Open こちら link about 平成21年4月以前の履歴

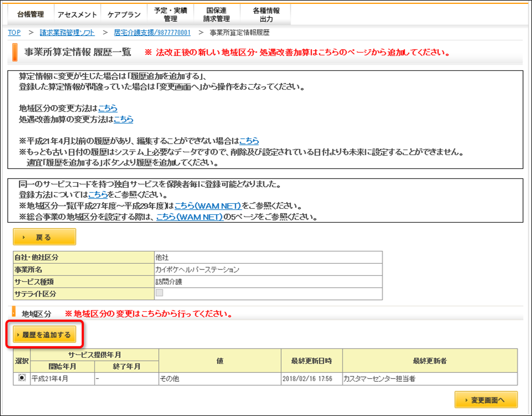249,141
